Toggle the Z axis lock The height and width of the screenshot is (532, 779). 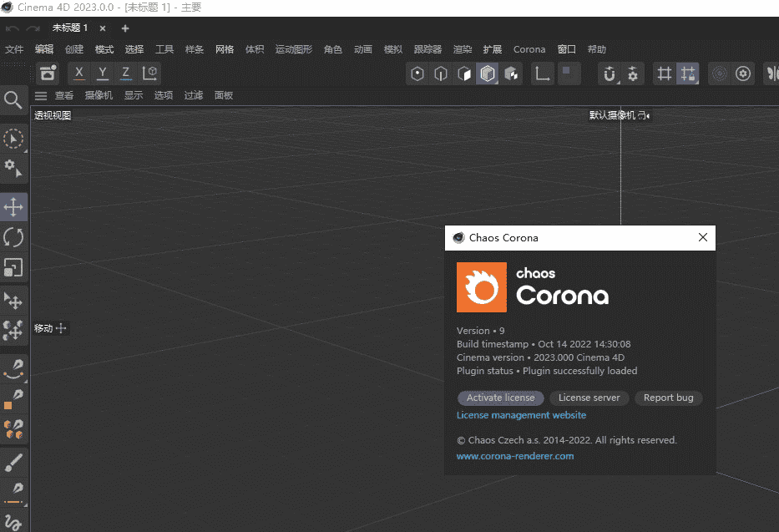(x=124, y=73)
